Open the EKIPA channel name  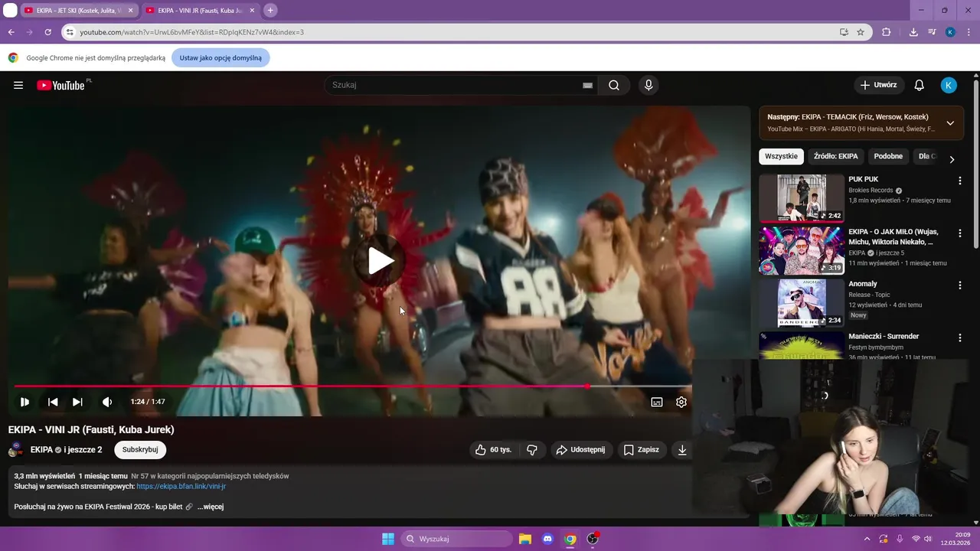(x=41, y=450)
